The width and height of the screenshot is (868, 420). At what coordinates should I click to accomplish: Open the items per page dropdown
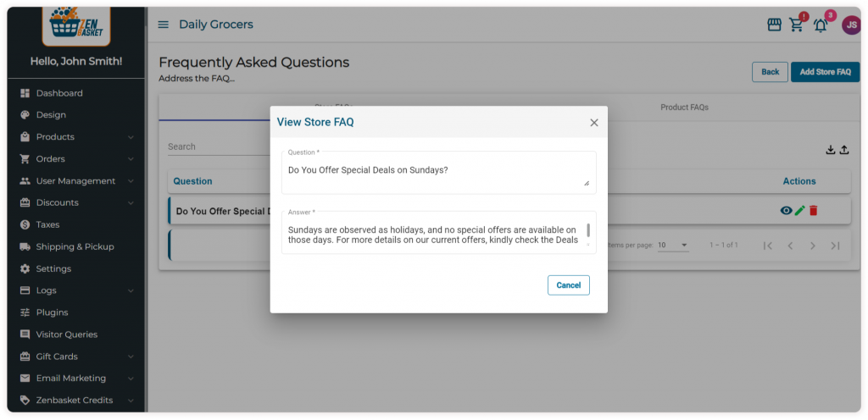673,246
